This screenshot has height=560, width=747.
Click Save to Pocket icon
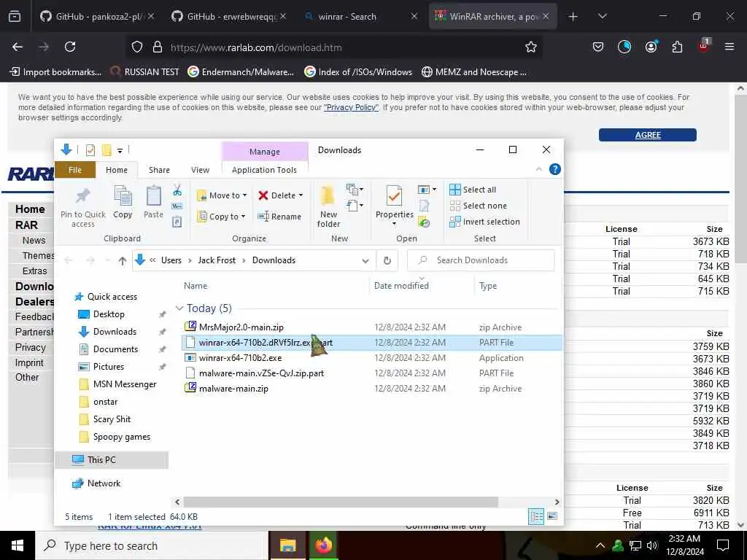tap(598, 47)
